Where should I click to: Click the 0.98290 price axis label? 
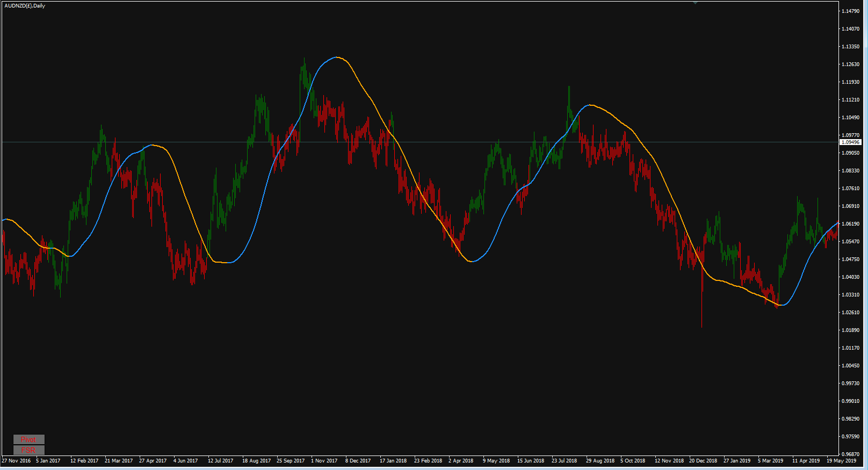click(x=851, y=419)
